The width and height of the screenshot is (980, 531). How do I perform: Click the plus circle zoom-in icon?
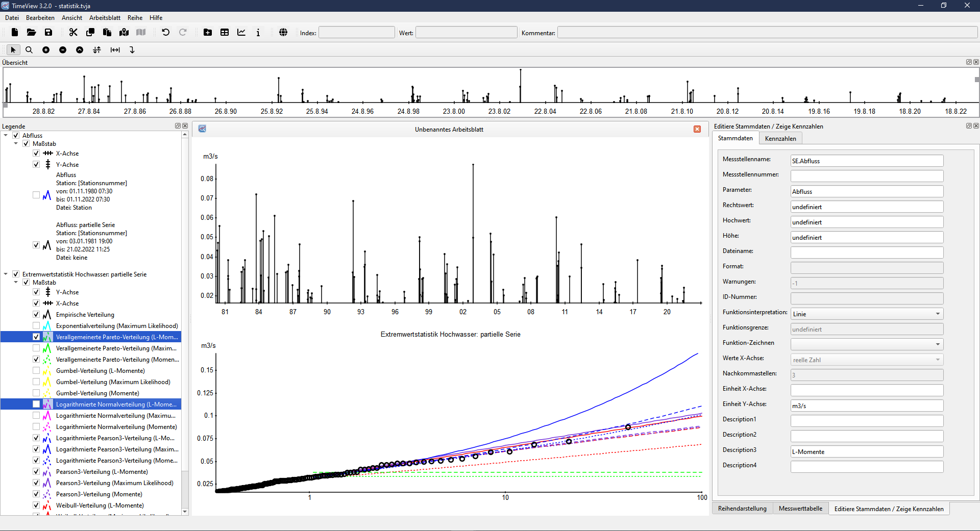[46, 50]
